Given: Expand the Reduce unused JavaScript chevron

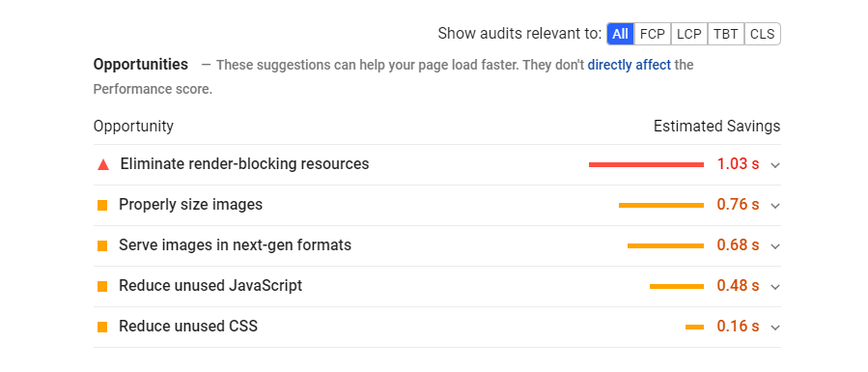Looking at the screenshot, I should tap(775, 287).
